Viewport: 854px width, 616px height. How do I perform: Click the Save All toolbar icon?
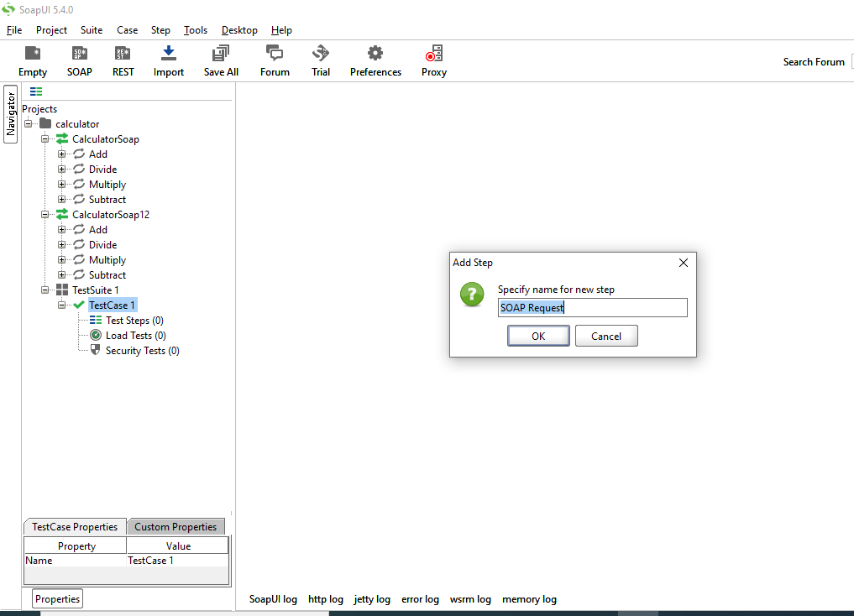[221, 54]
